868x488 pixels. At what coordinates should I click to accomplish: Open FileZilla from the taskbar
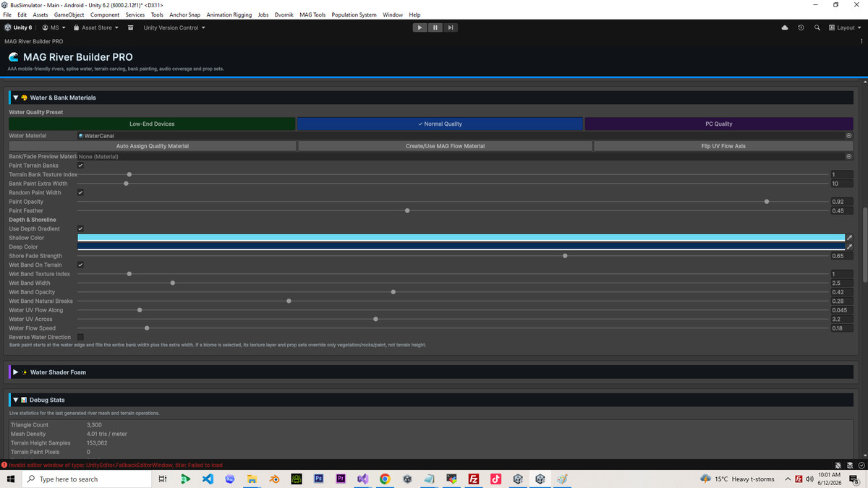474,479
